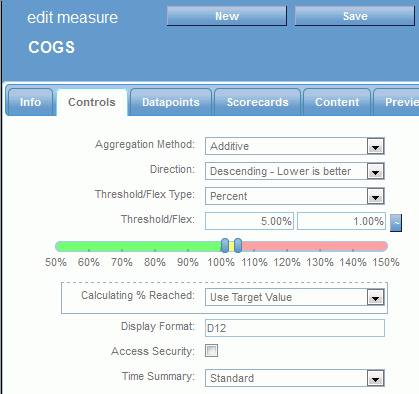This screenshot has height=394, width=419.
Task: Open the Threshold/Flex Type dropdown arrow
Action: point(376,196)
